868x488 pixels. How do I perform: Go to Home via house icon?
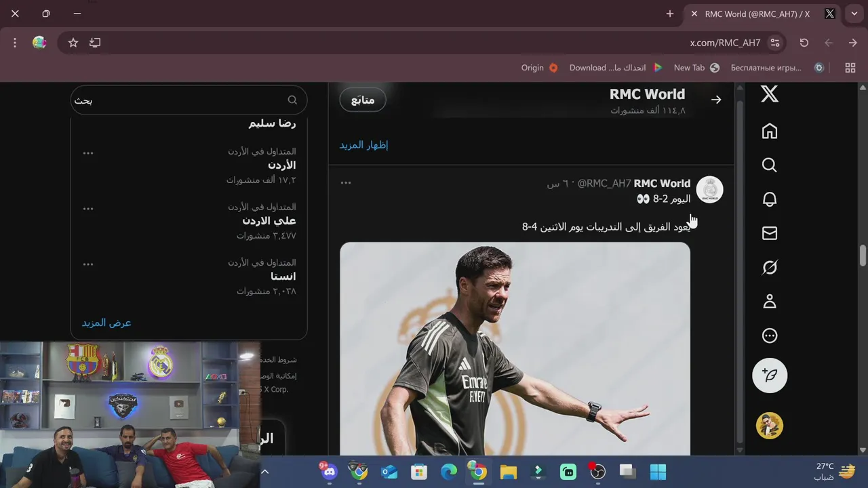770,131
